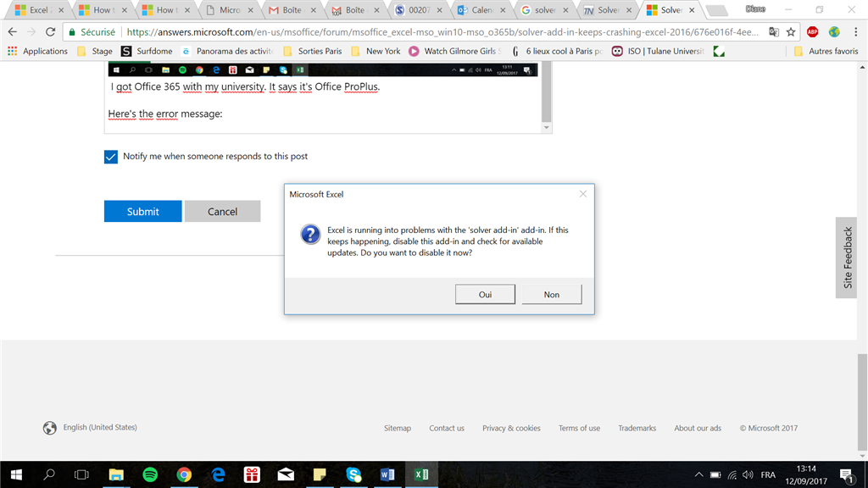868x488 pixels.
Task: Open Windows taskbar search
Action: (48, 474)
